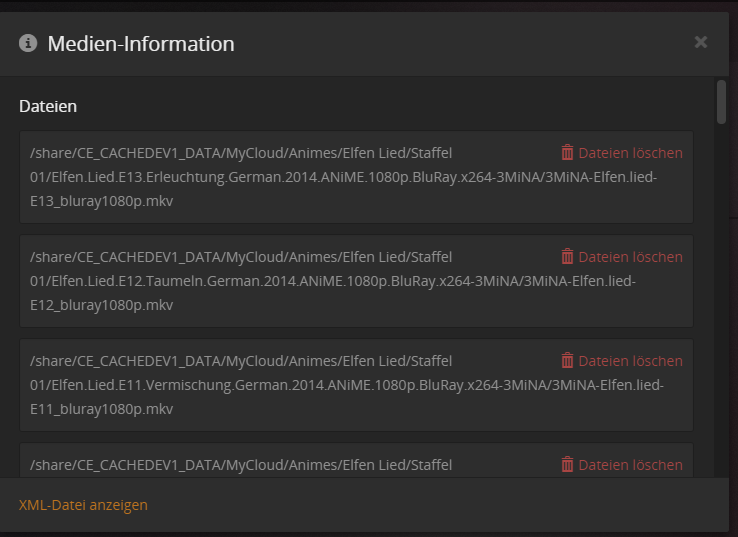Click 'Dateien löschen' text for the E13 file

tap(630, 153)
